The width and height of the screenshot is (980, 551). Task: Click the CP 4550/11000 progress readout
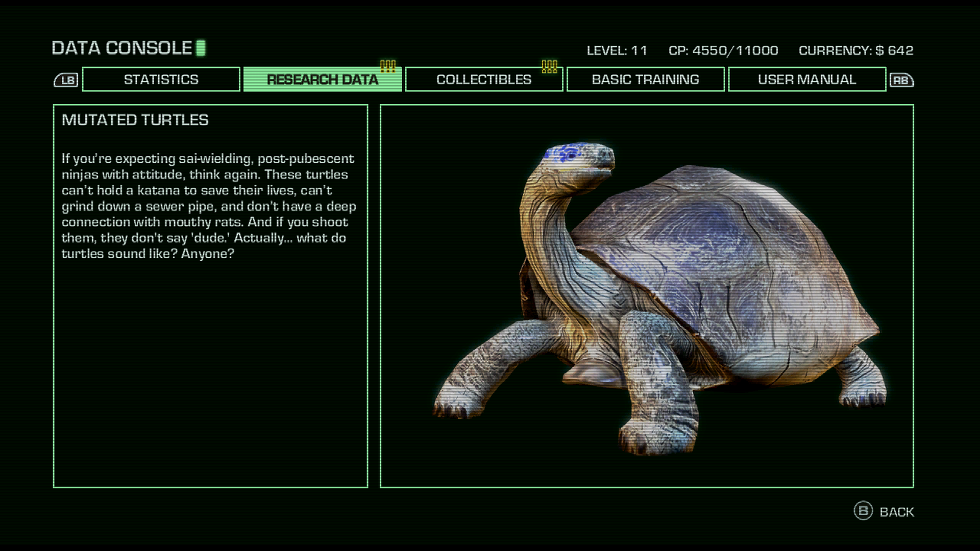(723, 51)
